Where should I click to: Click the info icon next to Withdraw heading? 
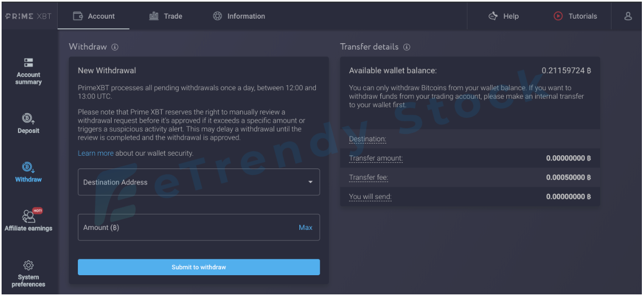pos(115,47)
